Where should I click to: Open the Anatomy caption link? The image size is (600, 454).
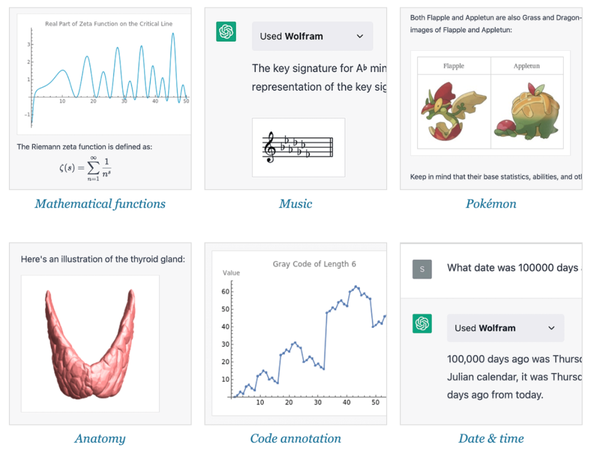coord(100,438)
